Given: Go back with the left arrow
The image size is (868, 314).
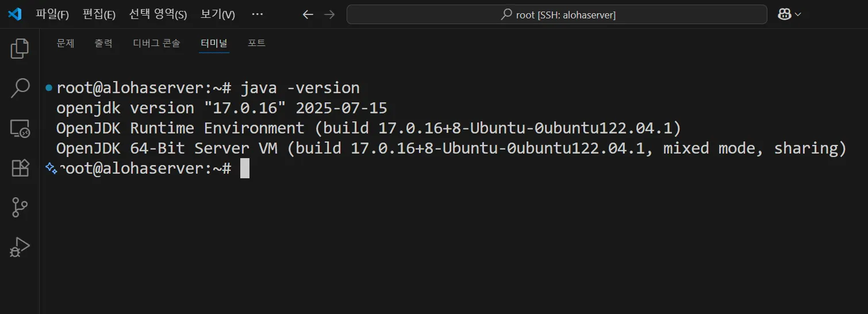Looking at the screenshot, I should coord(308,14).
